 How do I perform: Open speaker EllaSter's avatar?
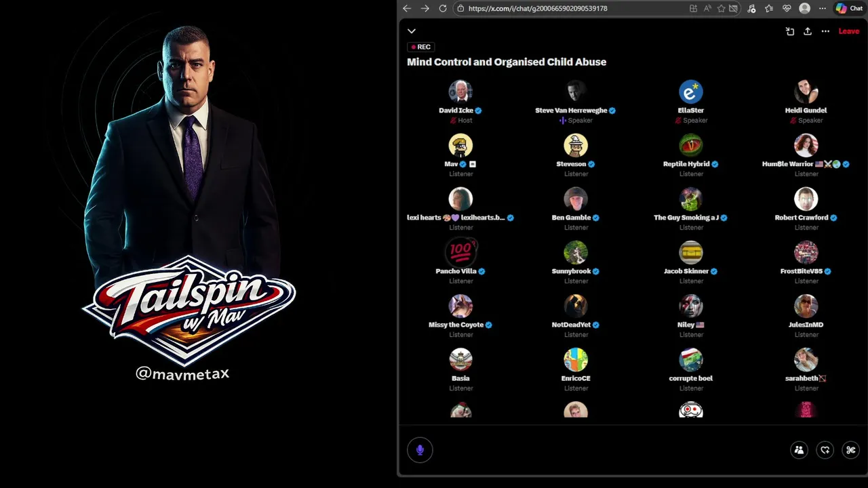691,91
